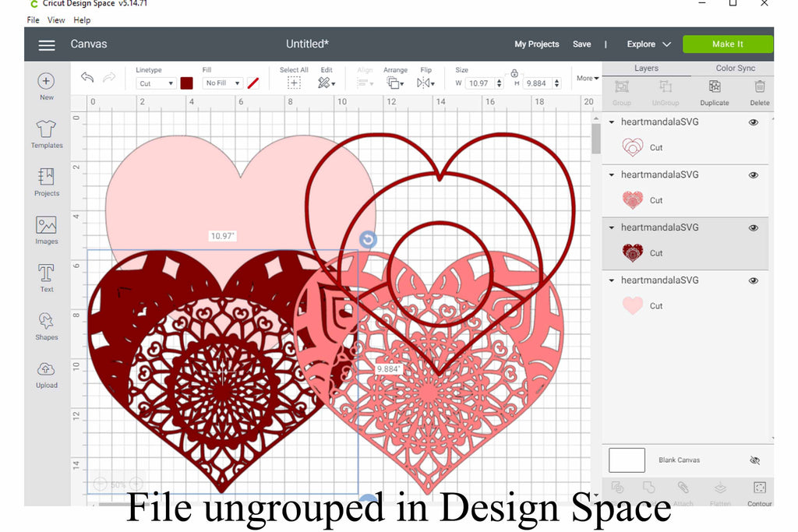Collapse the second heartmandalaSVG group

[x=612, y=175]
